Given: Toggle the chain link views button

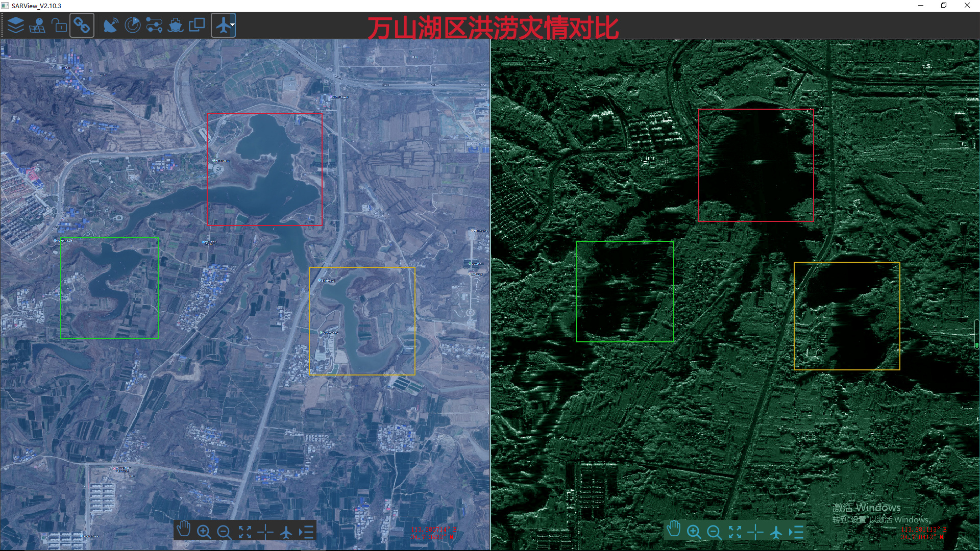Looking at the screenshot, I should tap(82, 25).
